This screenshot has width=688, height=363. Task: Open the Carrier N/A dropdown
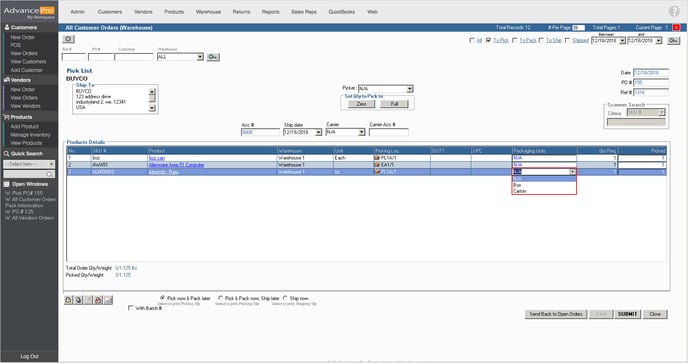[x=362, y=132]
